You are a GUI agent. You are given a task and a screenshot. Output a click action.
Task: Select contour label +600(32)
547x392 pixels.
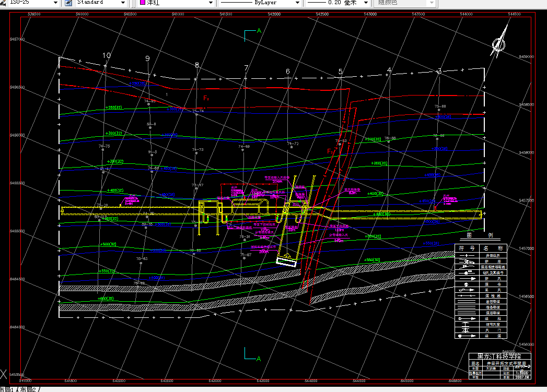(x=106, y=298)
